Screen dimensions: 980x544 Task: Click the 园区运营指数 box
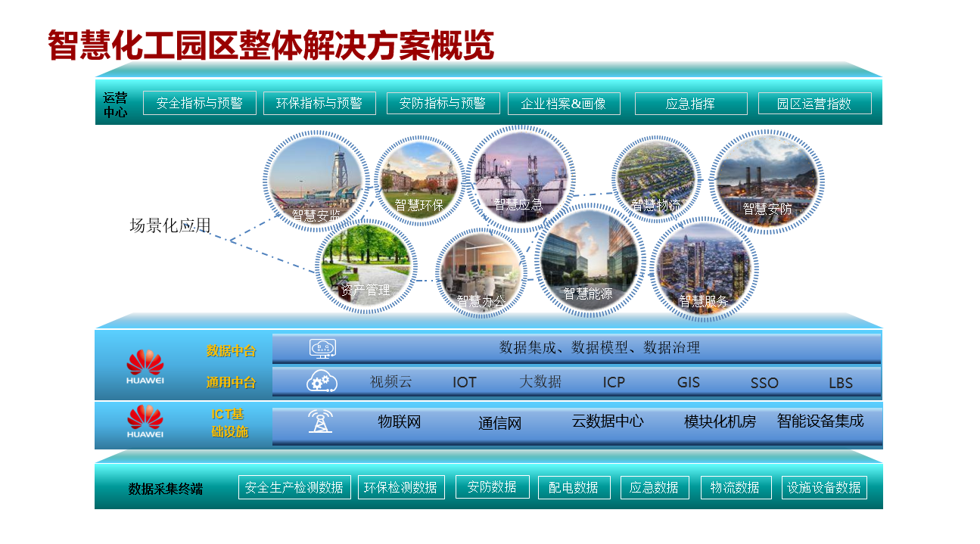(815, 104)
